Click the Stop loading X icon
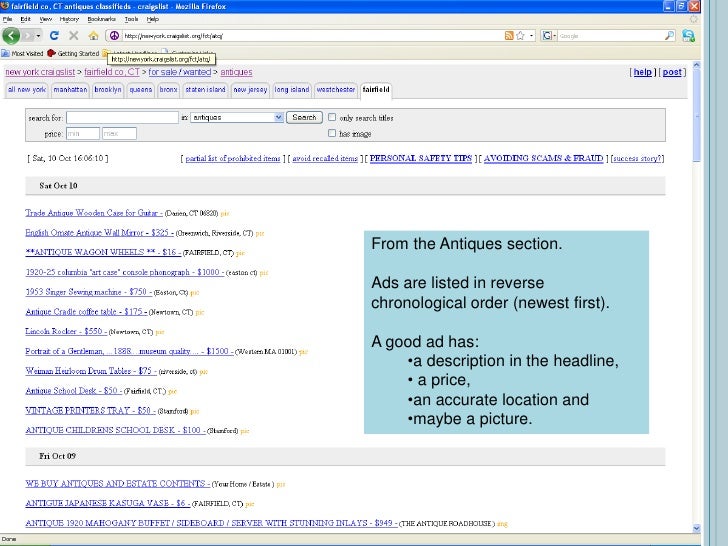728x546 pixels. point(73,35)
